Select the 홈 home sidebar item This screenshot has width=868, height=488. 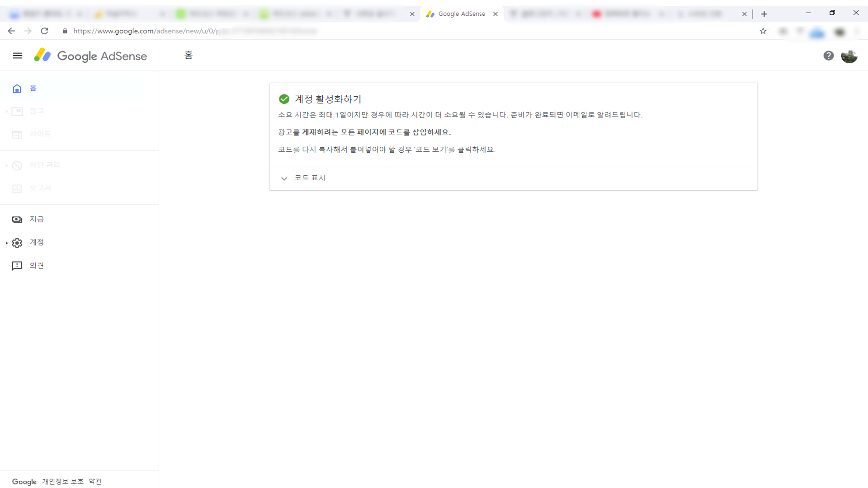(33, 88)
